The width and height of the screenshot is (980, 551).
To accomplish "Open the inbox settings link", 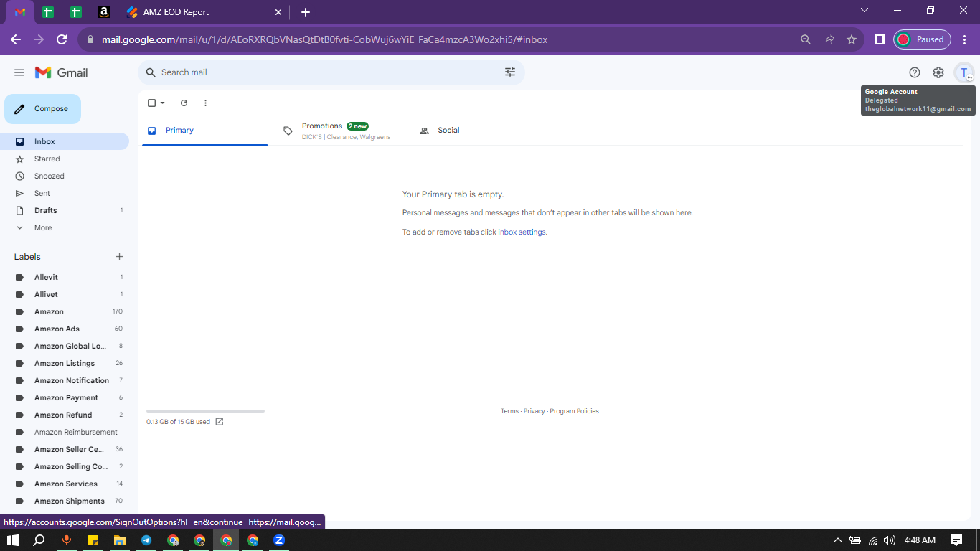I will pyautogui.click(x=522, y=232).
